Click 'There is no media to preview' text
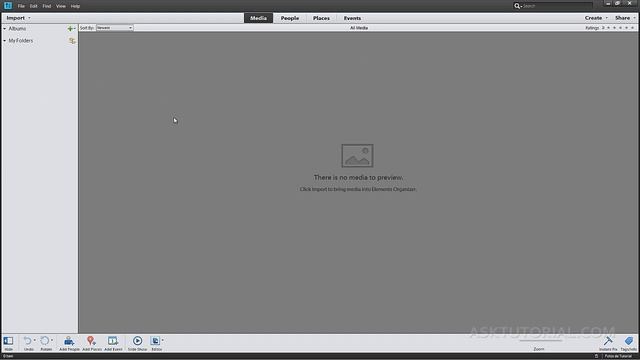Screen dimensions: 640x360 pos(358,178)
